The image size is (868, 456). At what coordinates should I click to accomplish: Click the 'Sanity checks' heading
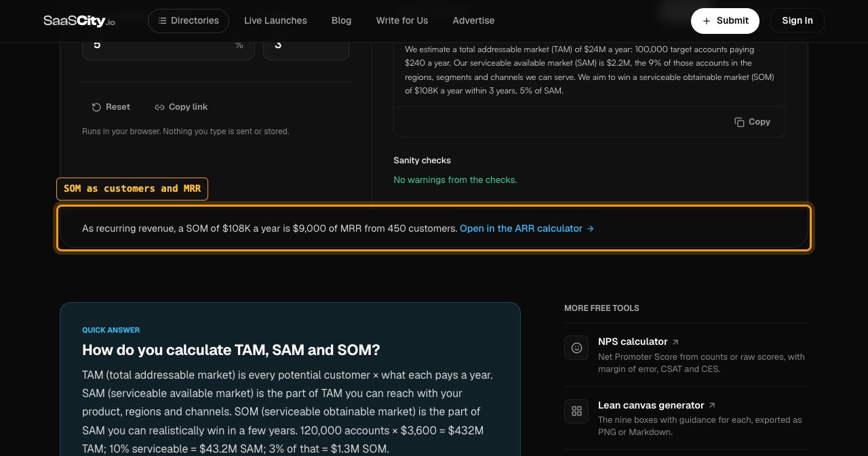point(422,161)
